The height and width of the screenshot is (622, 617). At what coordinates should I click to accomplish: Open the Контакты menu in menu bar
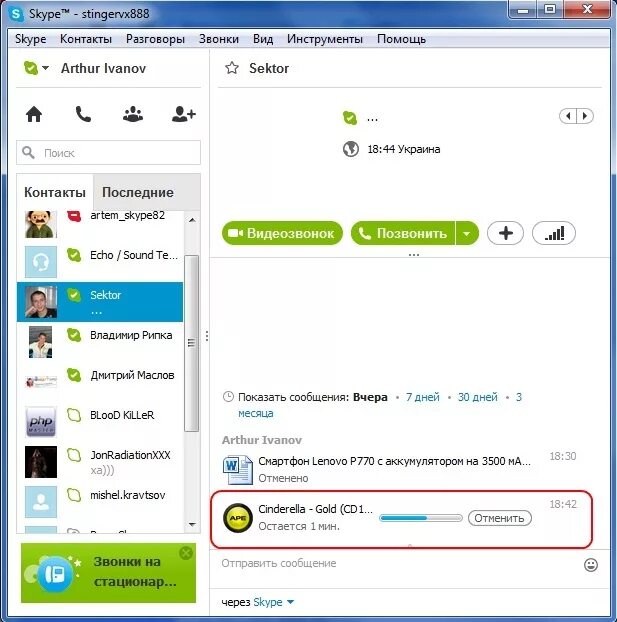[86, 39]
